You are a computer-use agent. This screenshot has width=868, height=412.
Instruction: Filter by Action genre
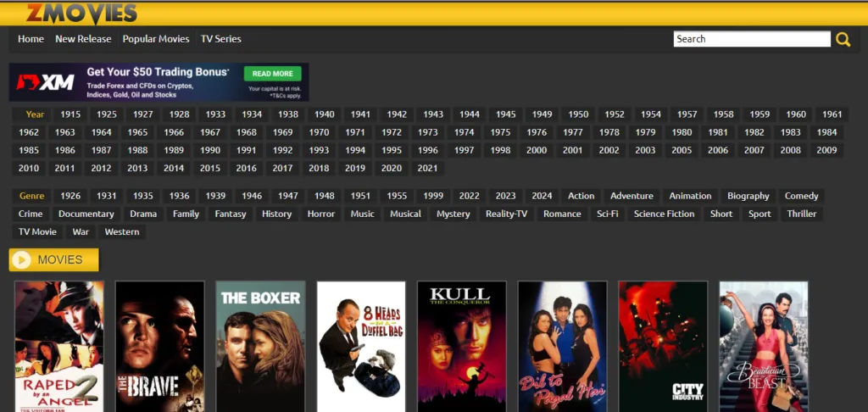(581, 196)
